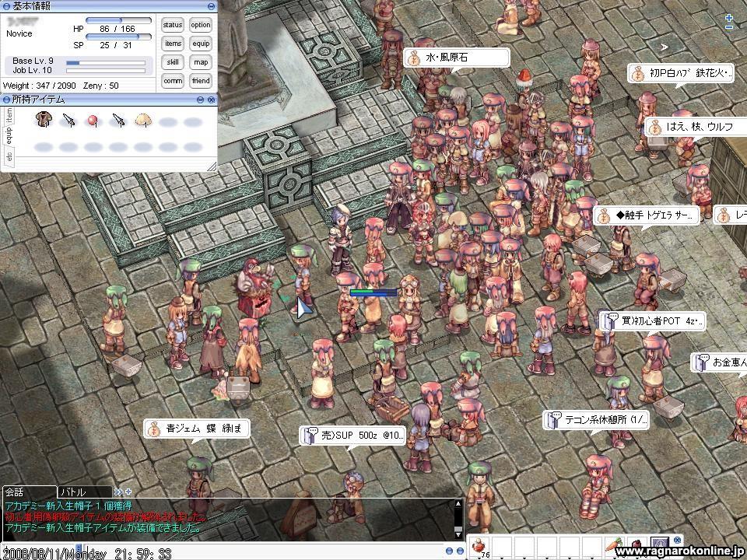The width and height of the screenshot is (747, 560).
Task: Select the second knife item in inventory
Action: (x=118, y=120)
